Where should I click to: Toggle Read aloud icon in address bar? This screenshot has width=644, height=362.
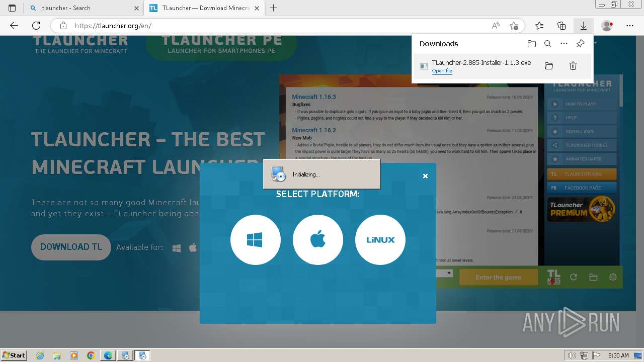[x=496, y=26]
